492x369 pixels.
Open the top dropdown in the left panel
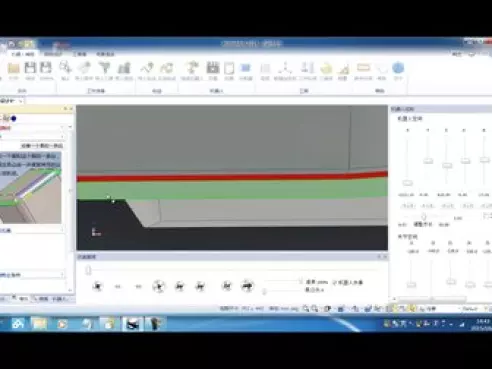point(36,127)
